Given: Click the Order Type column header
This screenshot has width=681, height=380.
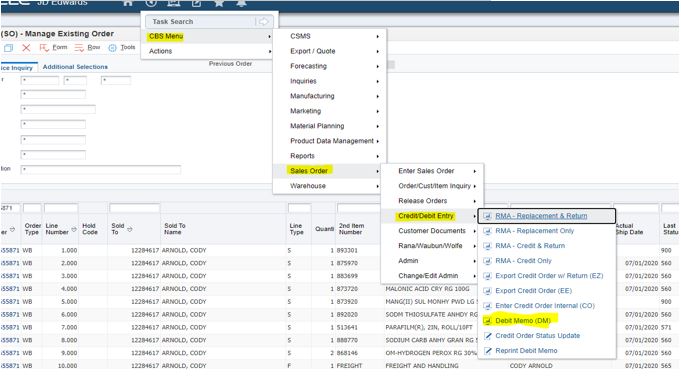Looking at the screenshot, I should point(32,229).
